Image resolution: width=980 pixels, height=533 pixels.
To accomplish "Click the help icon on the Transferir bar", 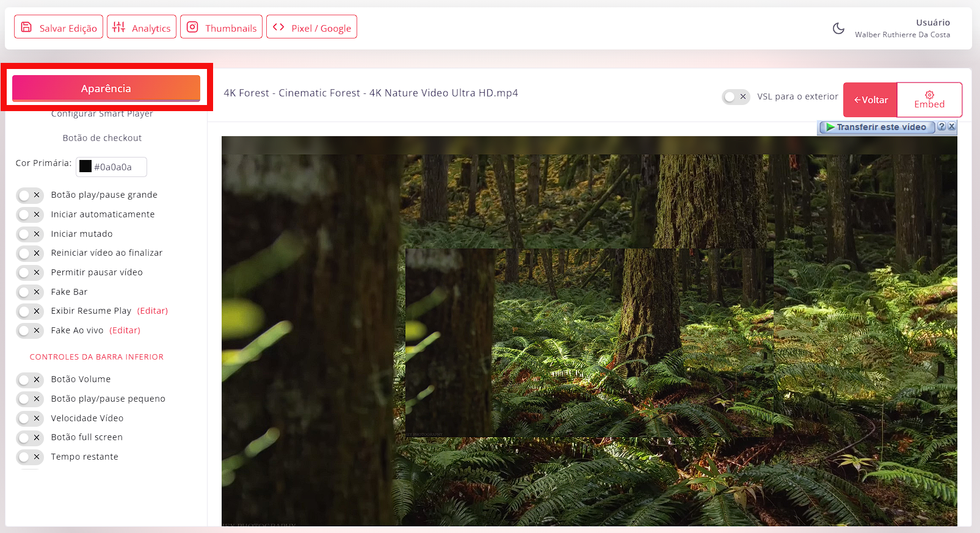I will (942, 126).
